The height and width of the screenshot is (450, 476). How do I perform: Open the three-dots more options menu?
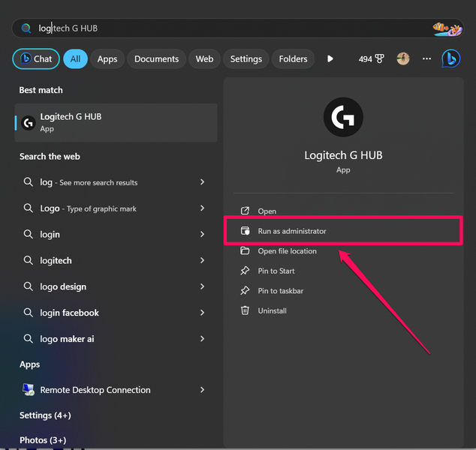coord(426,58)
